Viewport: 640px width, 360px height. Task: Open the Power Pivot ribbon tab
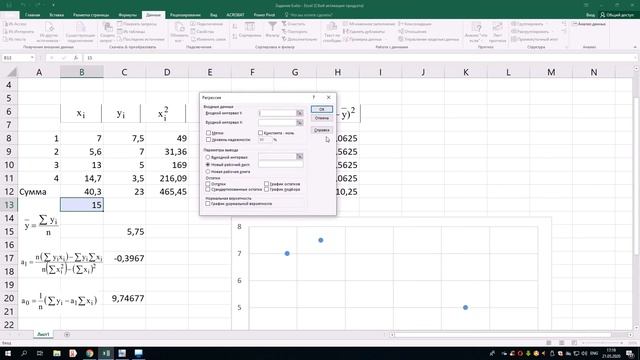click(x=264, y=15)
